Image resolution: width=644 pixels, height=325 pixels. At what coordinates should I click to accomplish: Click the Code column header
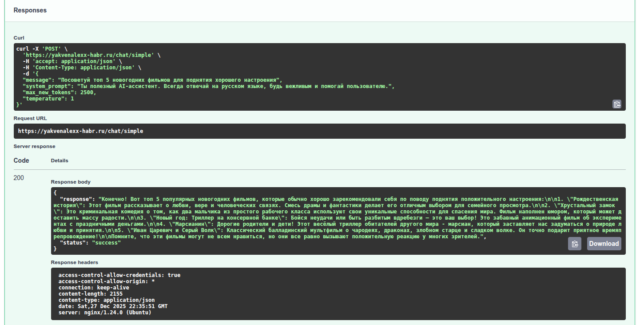click(21, 160)
